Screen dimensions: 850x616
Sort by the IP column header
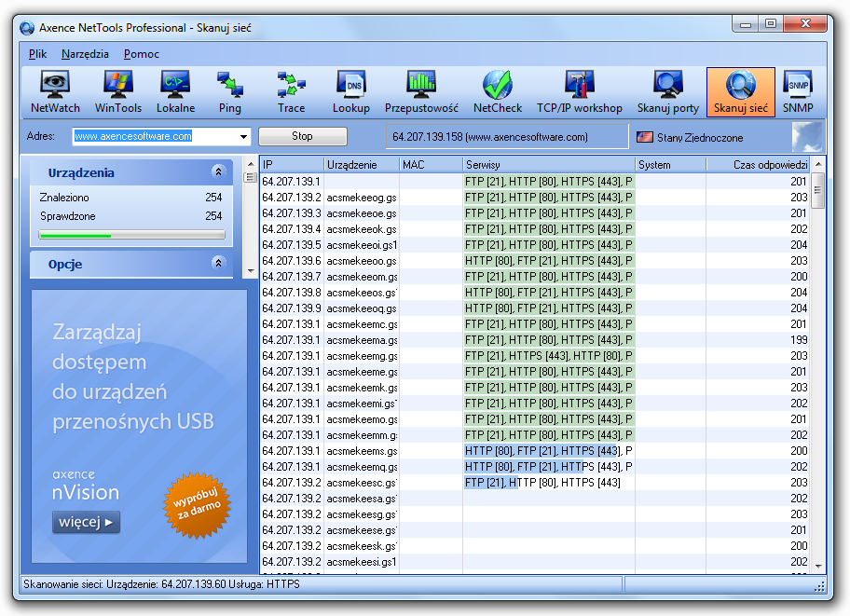[x=292, y=164]
